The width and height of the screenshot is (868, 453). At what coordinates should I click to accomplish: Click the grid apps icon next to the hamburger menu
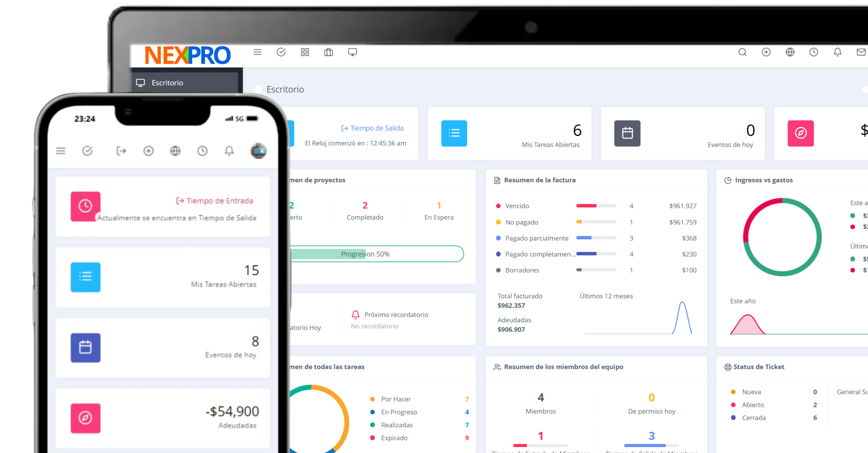(x=305, y=52)
